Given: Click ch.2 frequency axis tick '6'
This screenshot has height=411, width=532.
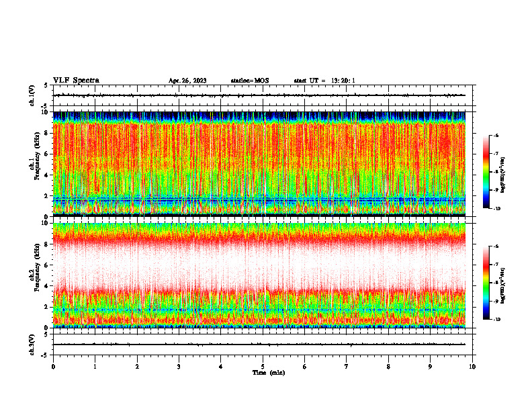Looking at the screenshot, I should [47, 265].
